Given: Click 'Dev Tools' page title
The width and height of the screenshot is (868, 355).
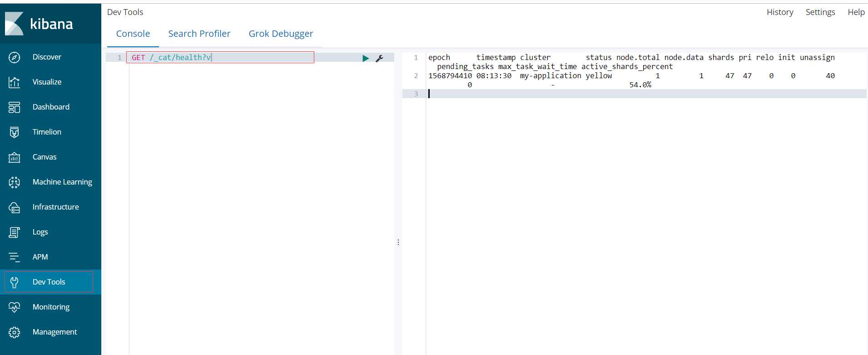Looking at the screenshot, I should (x=125, y=12).
